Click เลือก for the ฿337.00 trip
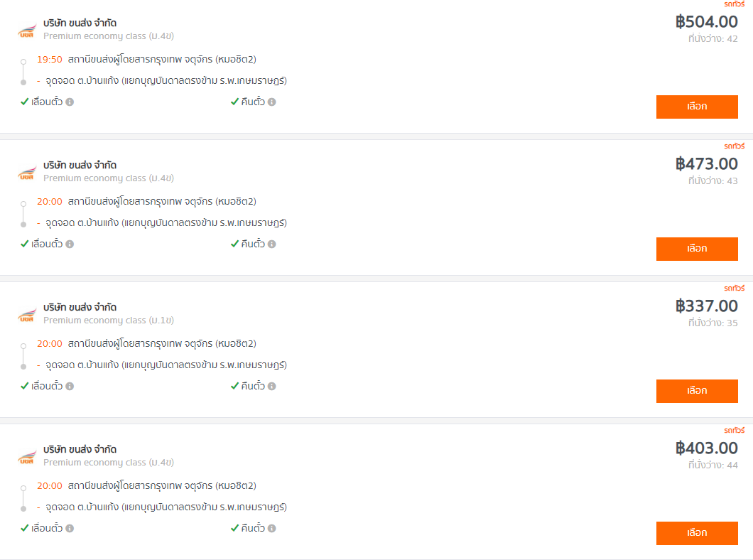 point(697,391)
